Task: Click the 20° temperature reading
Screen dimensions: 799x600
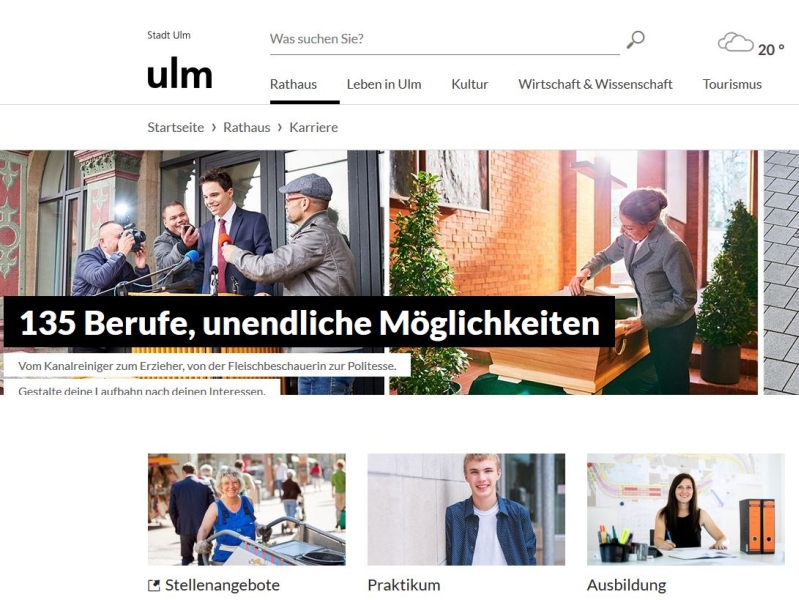Action: [x=771, y=49]
